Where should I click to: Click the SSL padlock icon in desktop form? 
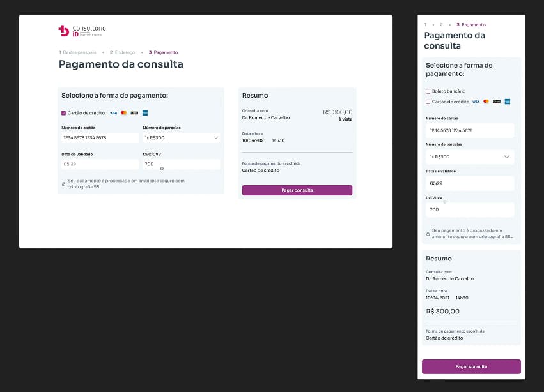tap(63, 184)
